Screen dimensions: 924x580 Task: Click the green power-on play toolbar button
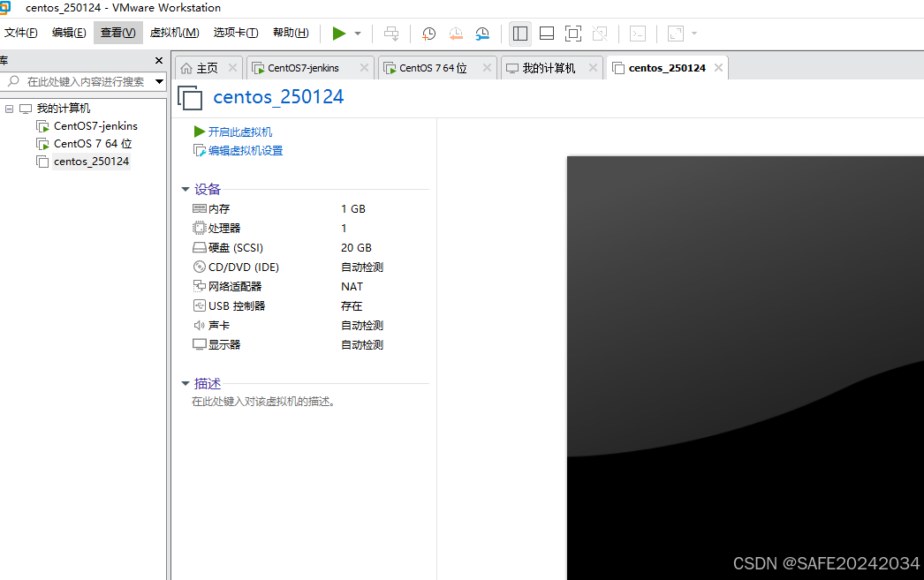[339, 34]
